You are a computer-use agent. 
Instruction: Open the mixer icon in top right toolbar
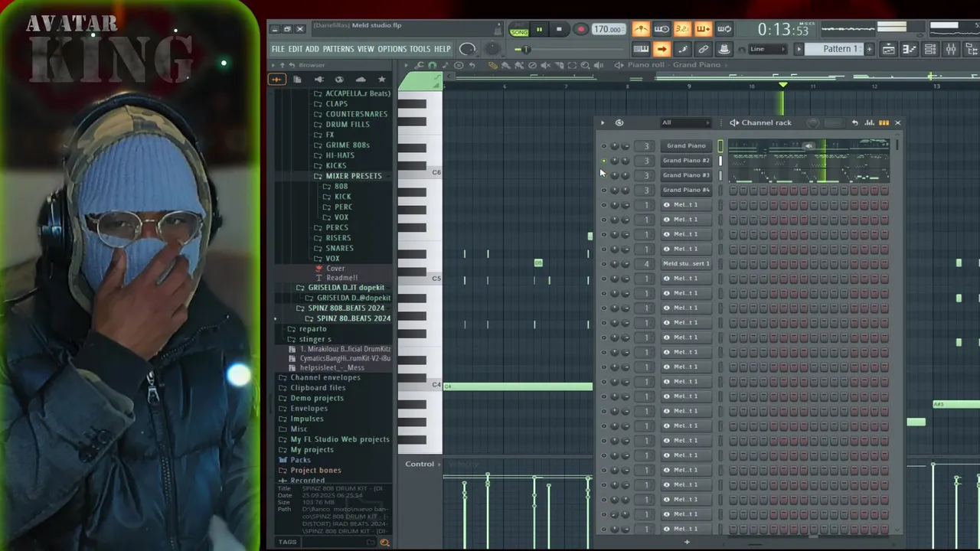950,49
